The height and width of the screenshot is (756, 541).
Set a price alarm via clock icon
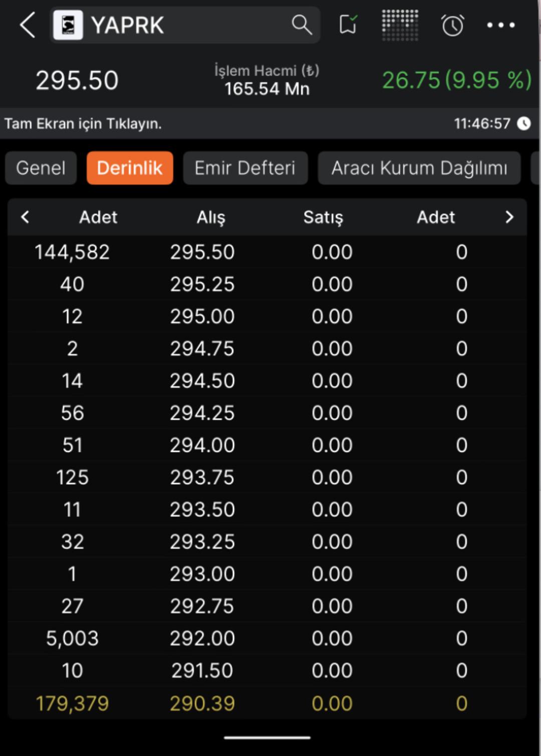pos(452,25)
